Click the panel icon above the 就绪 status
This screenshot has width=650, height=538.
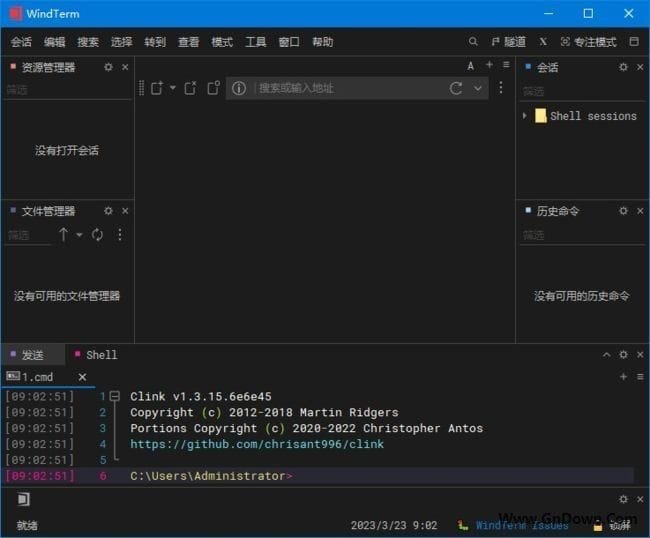(x=24, y=499)
